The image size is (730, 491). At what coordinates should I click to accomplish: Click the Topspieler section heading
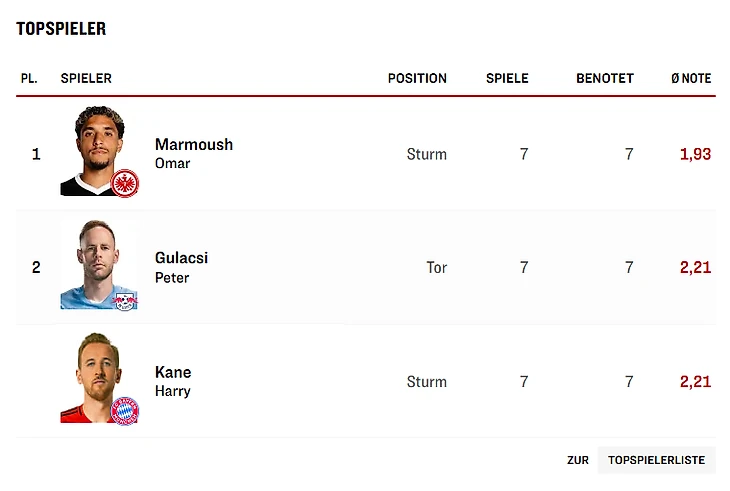click(x=61, y=29)
